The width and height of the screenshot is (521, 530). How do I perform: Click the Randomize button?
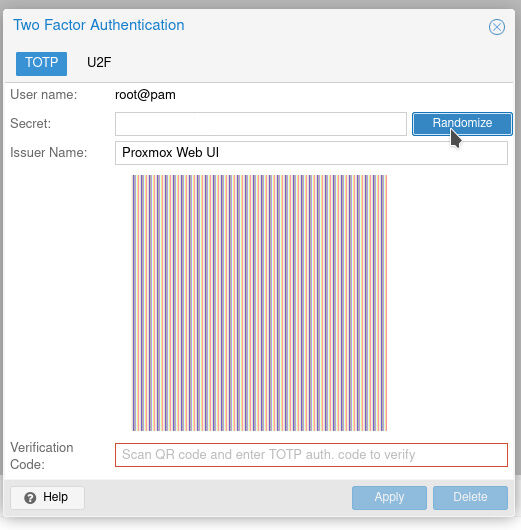pos(462,124)
